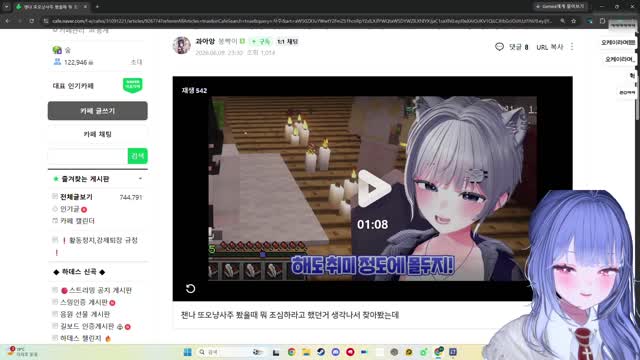This screenshot has width=640, height=360.
Task: Open 스밍인증 게시판
Action: (84, 302)
